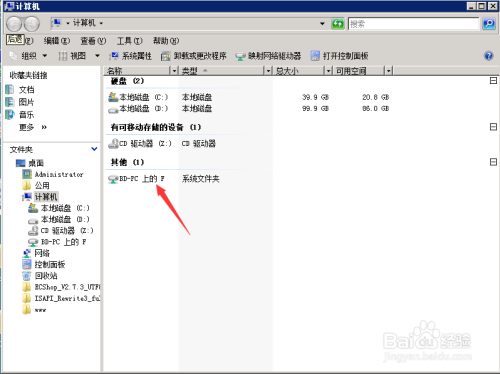Select 计算机 in the folder tree
Viewport: 500px width, 374px height.
40,197
